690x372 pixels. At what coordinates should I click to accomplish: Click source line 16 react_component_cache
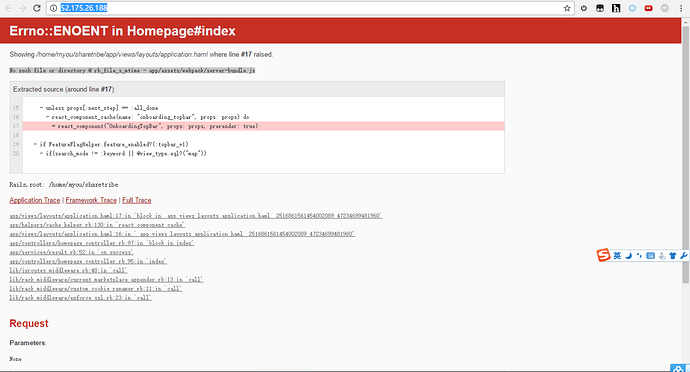(x=147, y=117)
